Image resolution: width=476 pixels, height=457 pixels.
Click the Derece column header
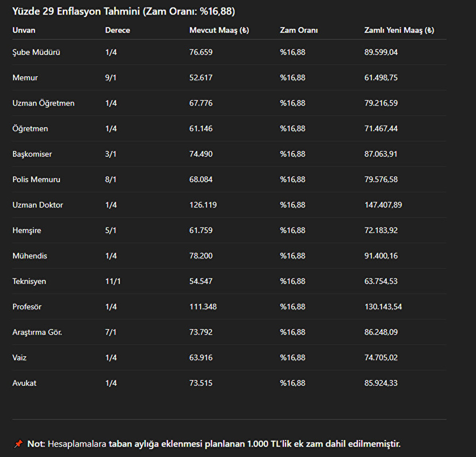pos(117,30)
